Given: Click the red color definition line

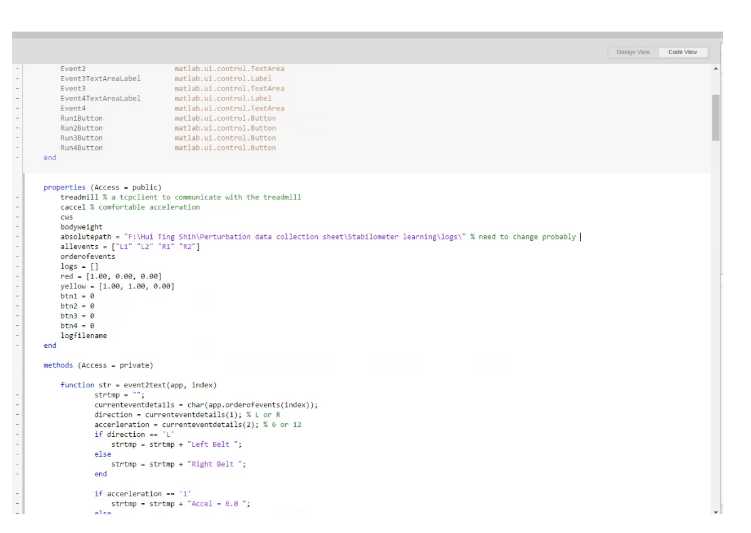Looking at the screenshot, I should pos(111,276).
